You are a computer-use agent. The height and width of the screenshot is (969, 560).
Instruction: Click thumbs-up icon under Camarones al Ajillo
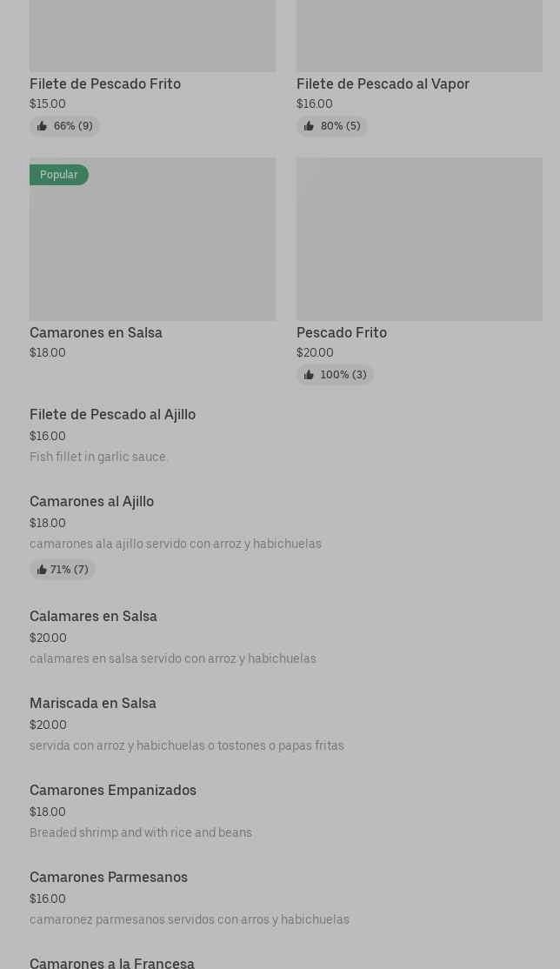pyautogui.click(x=42, y=570)
